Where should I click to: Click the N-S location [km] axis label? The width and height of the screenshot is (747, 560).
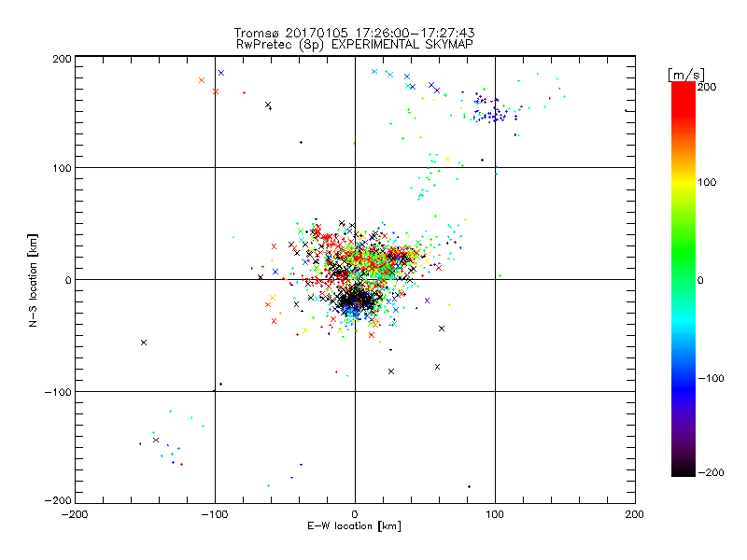click(33, 280)
